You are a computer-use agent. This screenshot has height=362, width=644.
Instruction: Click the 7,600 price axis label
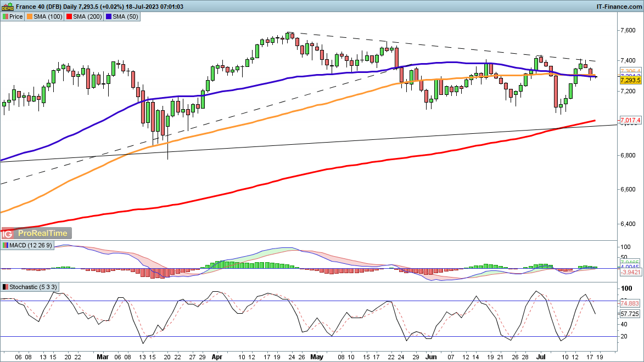click(x=629, y=30)
